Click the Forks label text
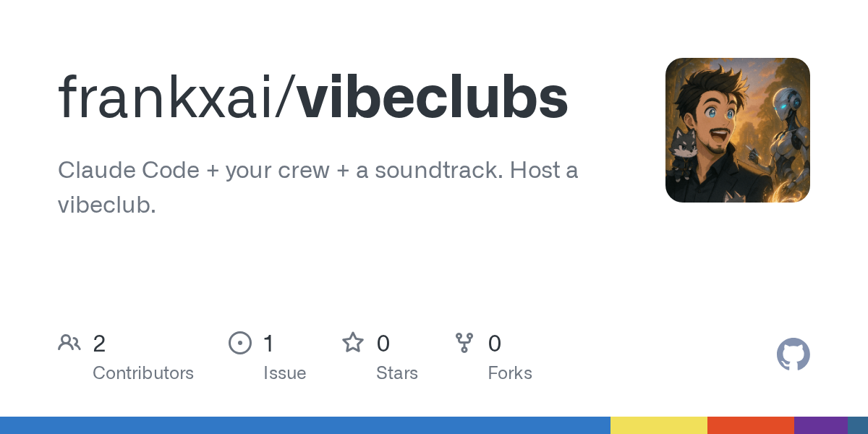The height and width of the screenshot is (434, 868). point(510,373)
